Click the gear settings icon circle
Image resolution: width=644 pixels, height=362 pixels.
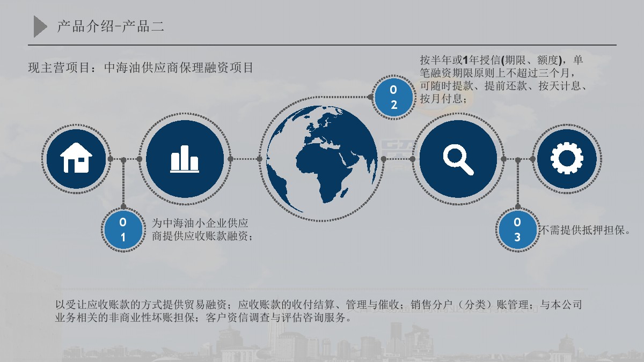(567, 159)
